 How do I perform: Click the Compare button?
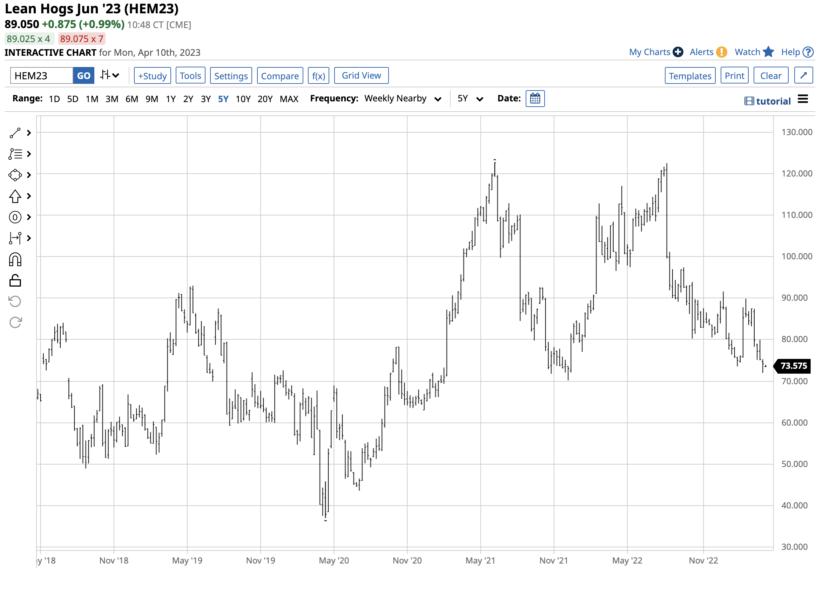(x=280, y=76)
